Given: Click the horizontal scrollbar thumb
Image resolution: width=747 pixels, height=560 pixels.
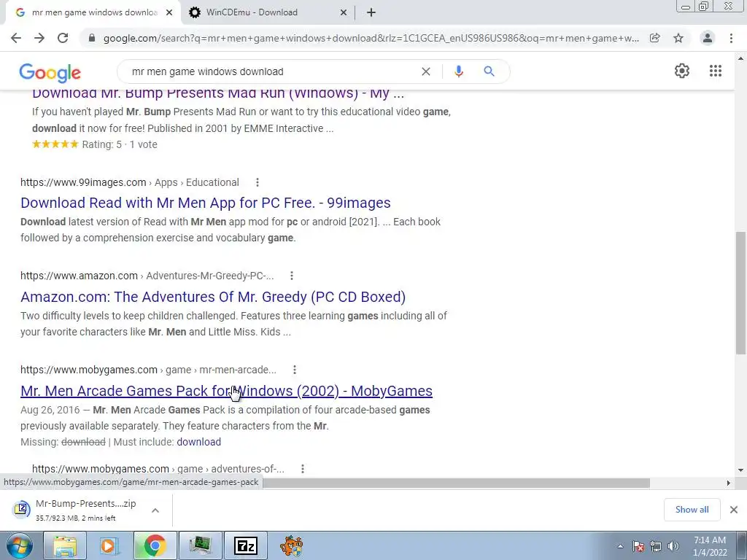Looking at the screenshot, I should [x=456, y=483].
